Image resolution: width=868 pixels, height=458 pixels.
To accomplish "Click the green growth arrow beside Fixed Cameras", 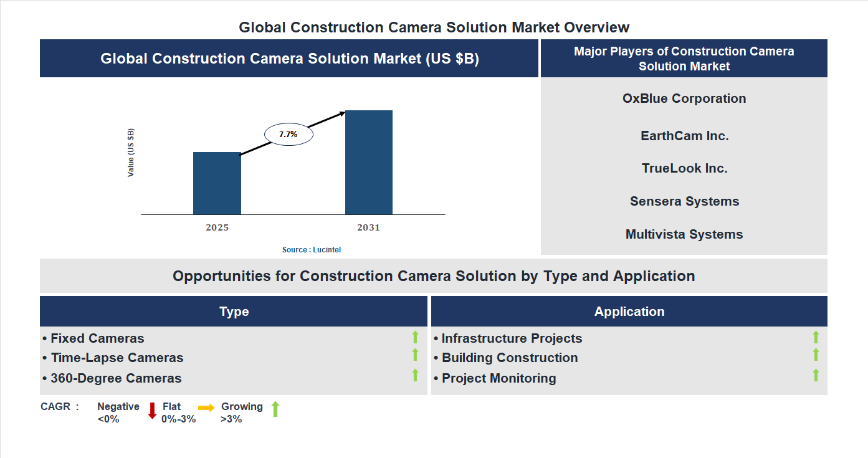I will tap(415, 338).
